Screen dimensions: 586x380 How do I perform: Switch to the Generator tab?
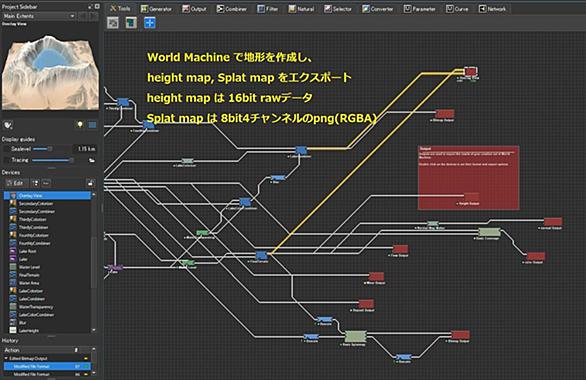point(157,9)
